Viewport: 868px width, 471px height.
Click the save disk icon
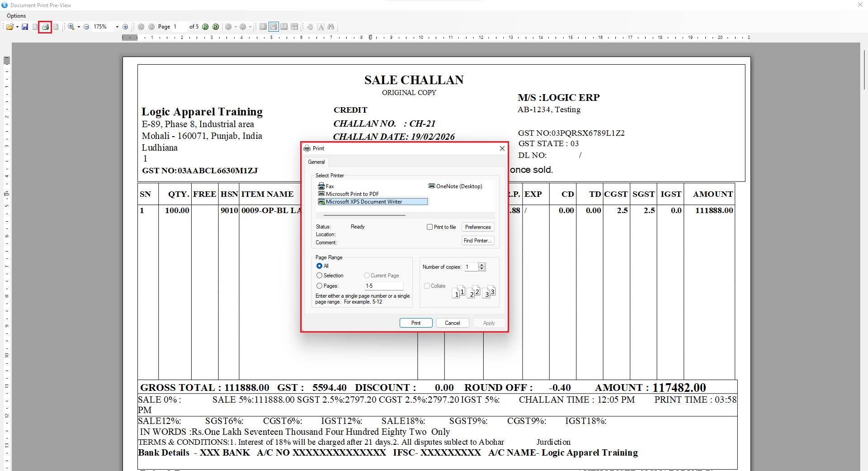click(x=25, y=27)
